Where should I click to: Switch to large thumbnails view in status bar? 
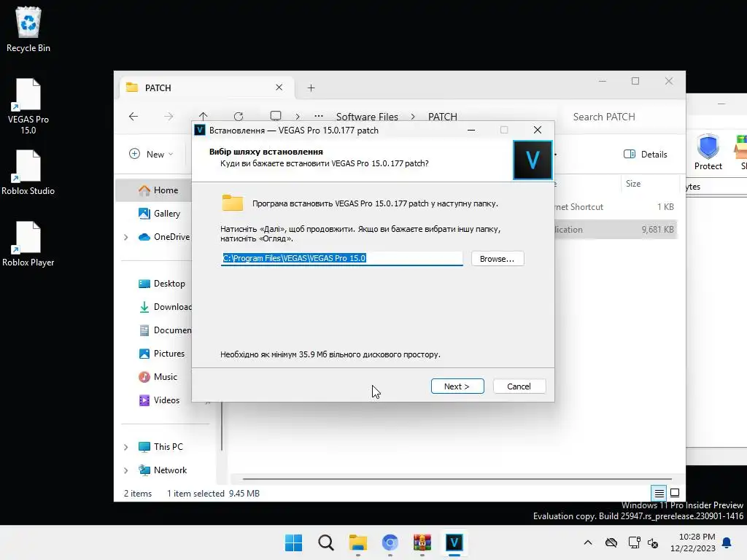[675, 493]
